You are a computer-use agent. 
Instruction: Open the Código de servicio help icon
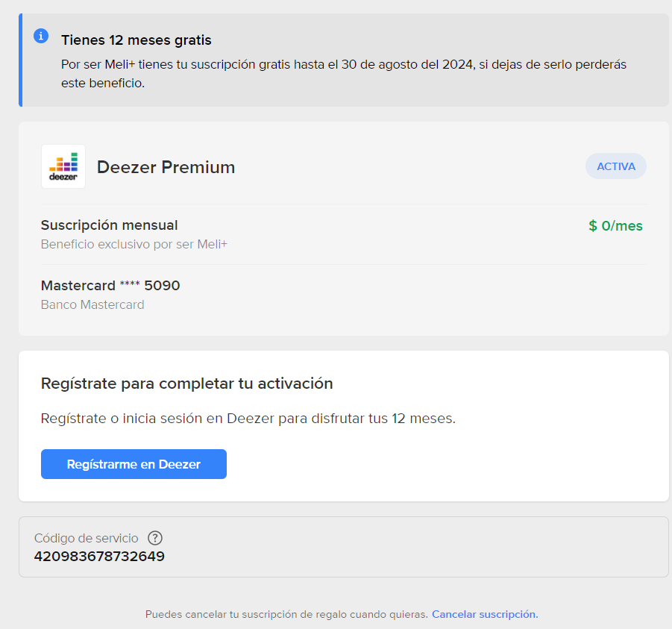point(155,538)
